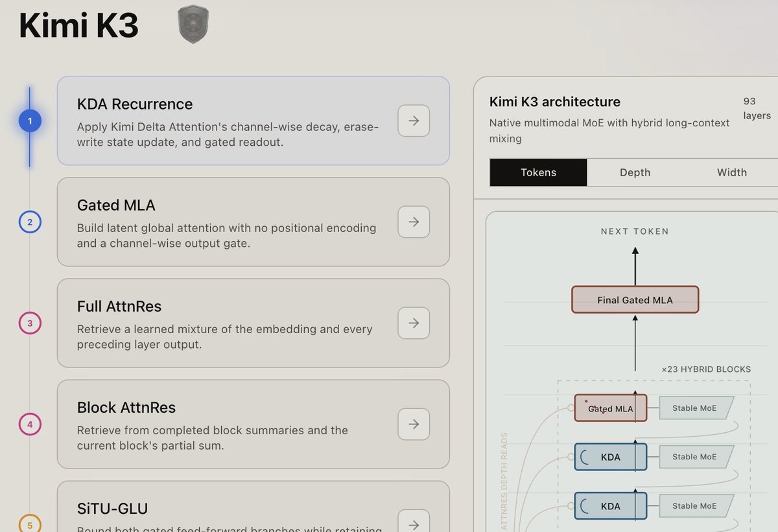Open the SiTU-GLU arrow button

414,522
